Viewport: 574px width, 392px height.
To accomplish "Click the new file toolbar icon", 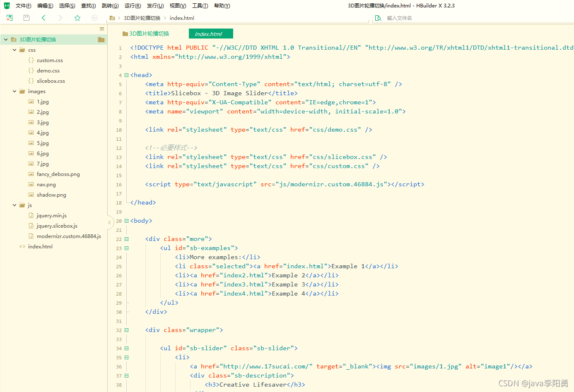I will [x=10, y=18].
